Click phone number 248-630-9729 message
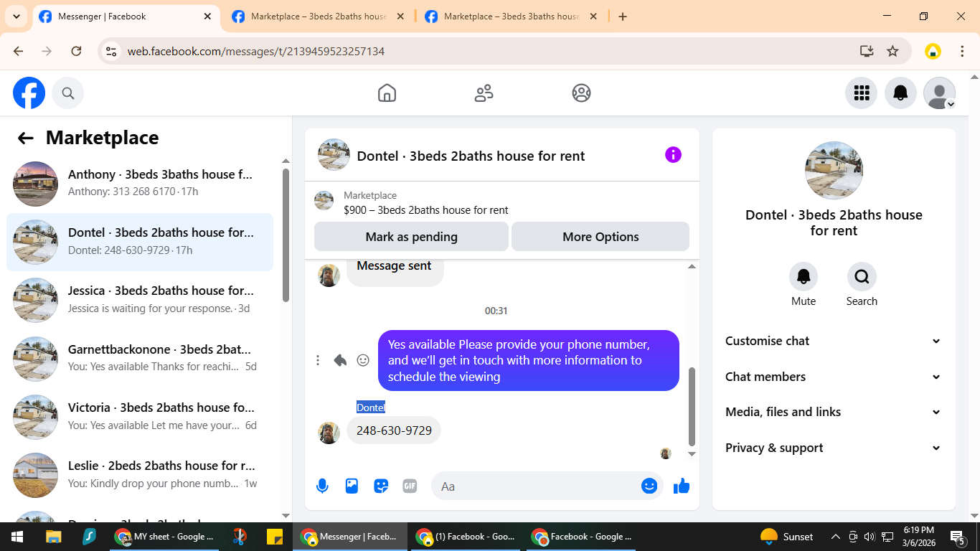Viewport: 980px width, 551px height. [394, 430]
